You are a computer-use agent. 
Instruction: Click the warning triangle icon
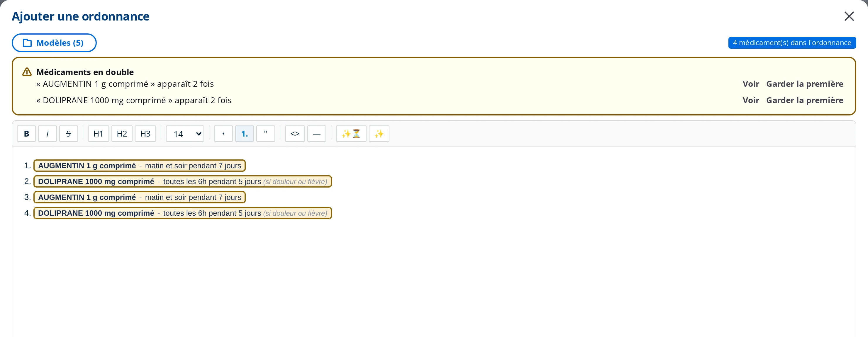27,72
